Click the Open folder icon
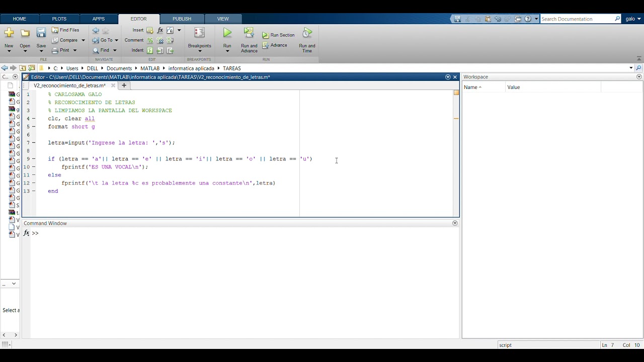 25,33
